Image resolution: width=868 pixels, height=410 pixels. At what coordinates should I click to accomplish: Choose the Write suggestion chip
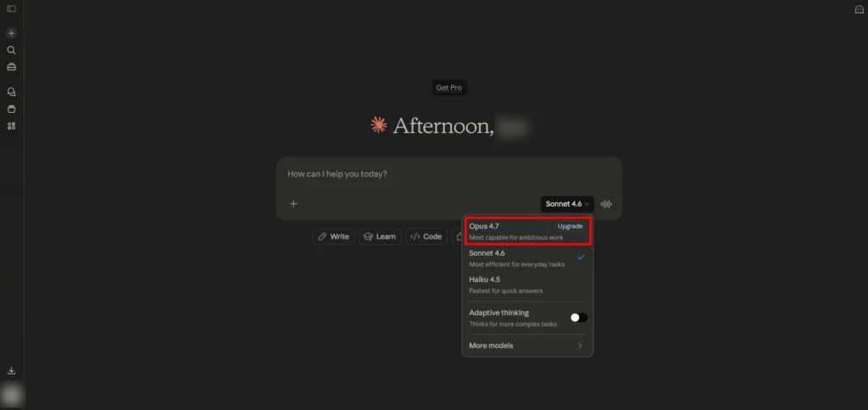coord(333,236)
